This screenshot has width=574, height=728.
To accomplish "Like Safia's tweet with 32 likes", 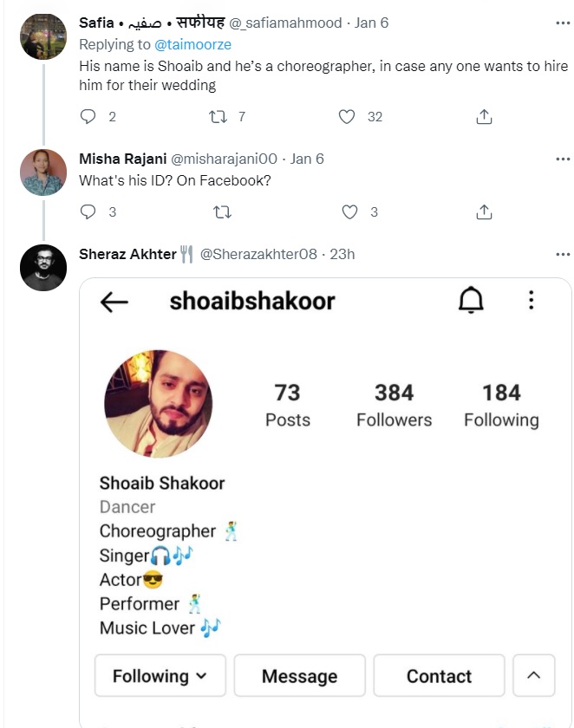I will pos(347,116).
